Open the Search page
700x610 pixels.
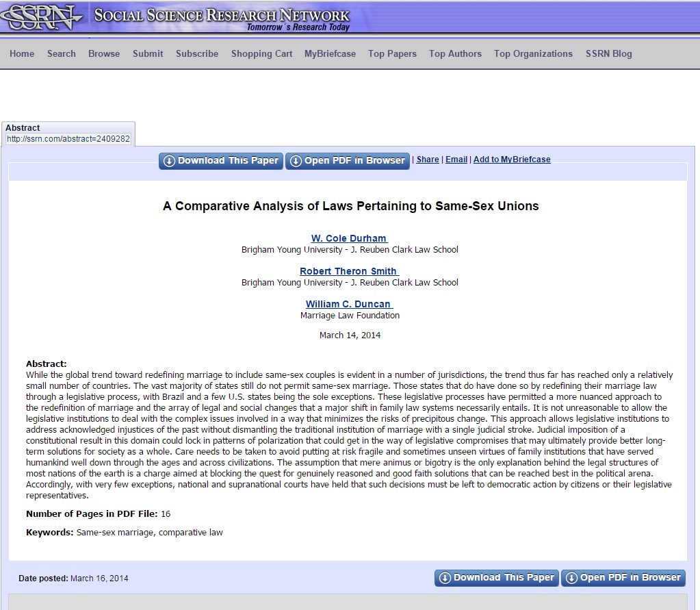[x=61, y=53]
